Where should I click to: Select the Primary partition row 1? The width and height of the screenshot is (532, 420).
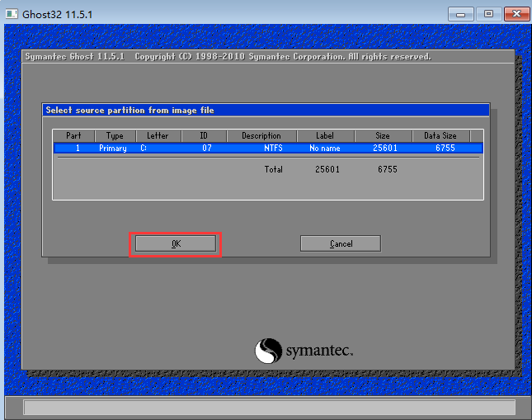[x=267, y=149]
